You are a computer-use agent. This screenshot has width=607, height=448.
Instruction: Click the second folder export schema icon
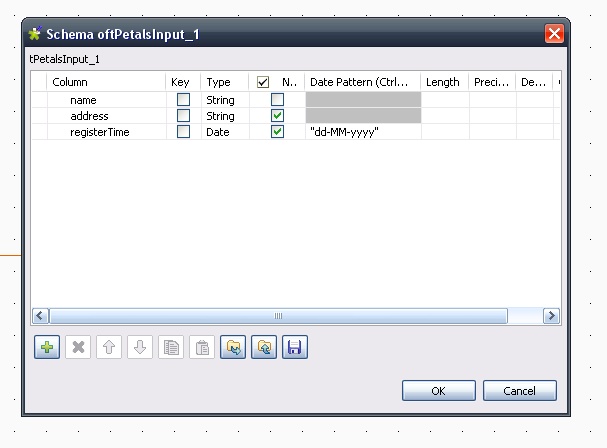[x=264, y=348]
